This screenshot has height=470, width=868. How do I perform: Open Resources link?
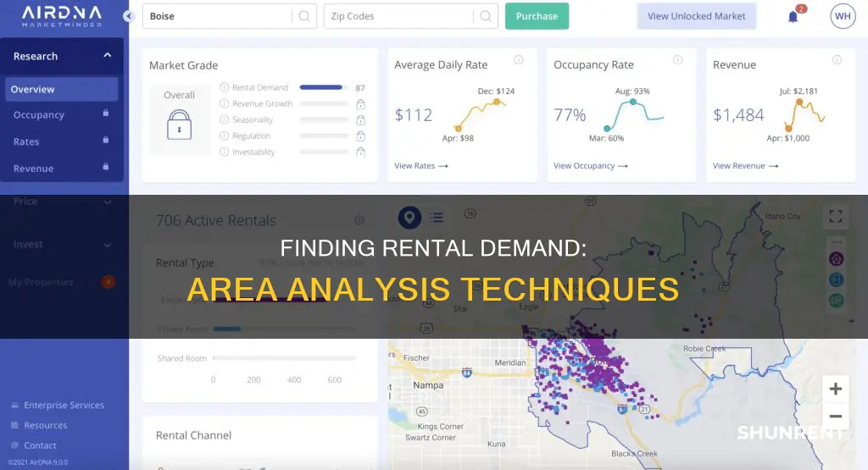[x=46, y=425]
